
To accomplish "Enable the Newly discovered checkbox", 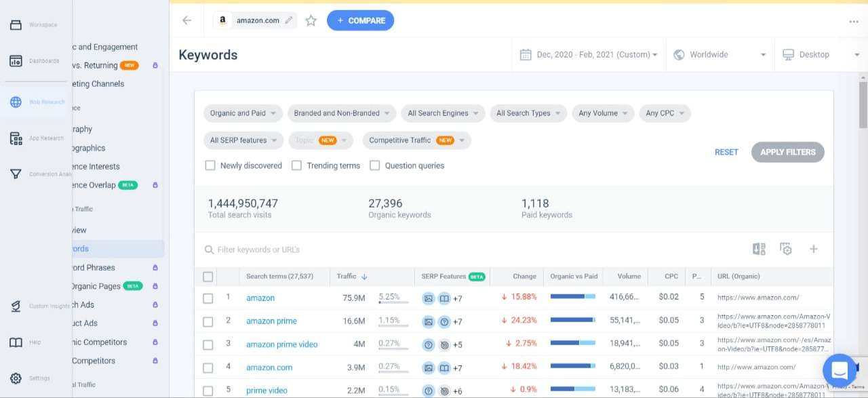I will click(x=210, y=165).
